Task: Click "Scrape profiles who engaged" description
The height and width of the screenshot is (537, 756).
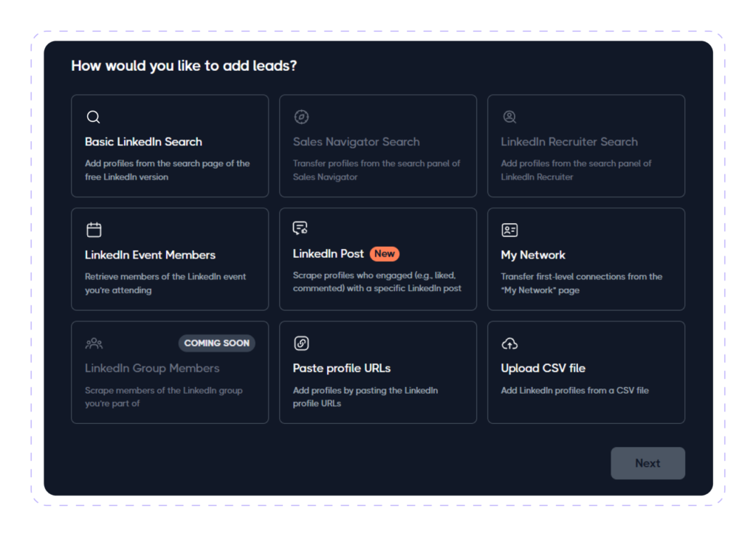Action: (377, 281)
